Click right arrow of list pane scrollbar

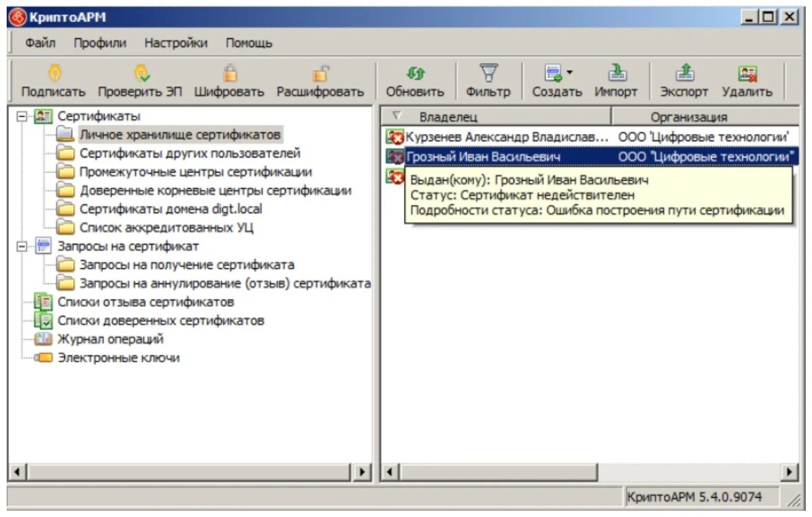pos(789,472)
